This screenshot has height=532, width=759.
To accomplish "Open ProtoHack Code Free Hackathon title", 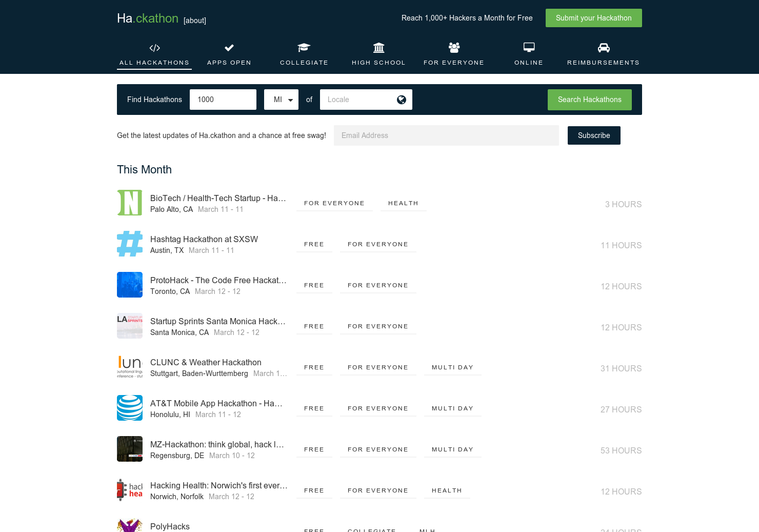I will pyautogui.click(x=218, y=280).
